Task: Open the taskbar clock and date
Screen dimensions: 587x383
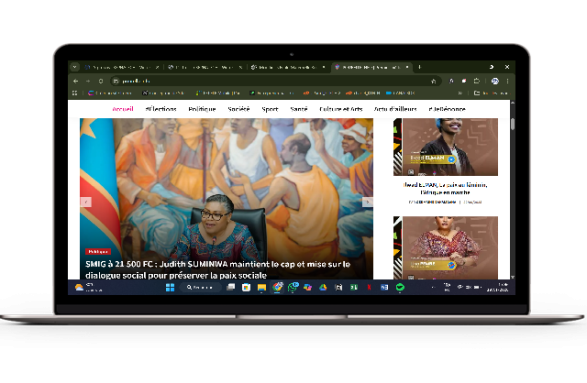Action: pos(498,287)
